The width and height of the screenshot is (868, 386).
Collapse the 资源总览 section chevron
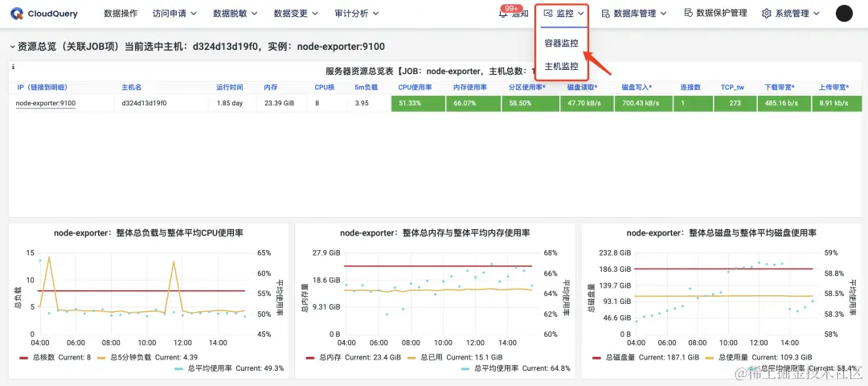12,47
